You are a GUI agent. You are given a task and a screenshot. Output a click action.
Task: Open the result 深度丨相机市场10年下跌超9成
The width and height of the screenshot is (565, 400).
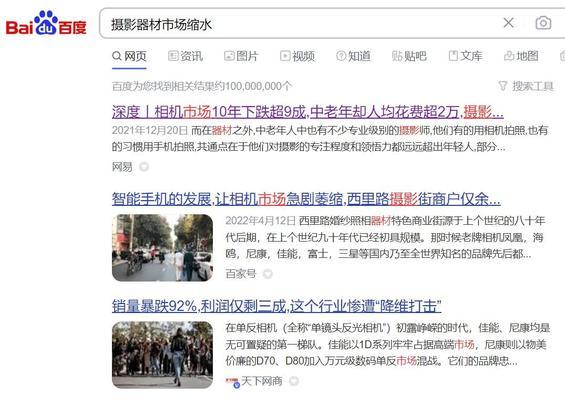pos(308,112)
